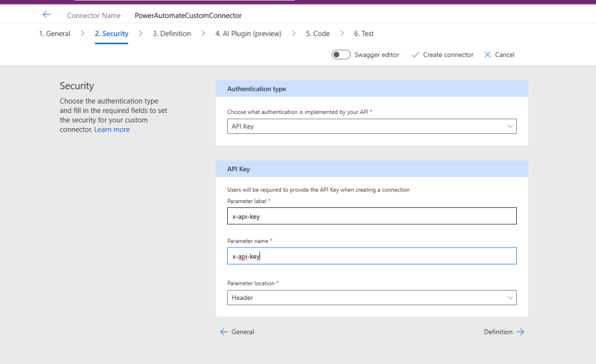Click the Cancel button label
The width and height of the screenshot is (596, 364).
[x=505, y=55]
